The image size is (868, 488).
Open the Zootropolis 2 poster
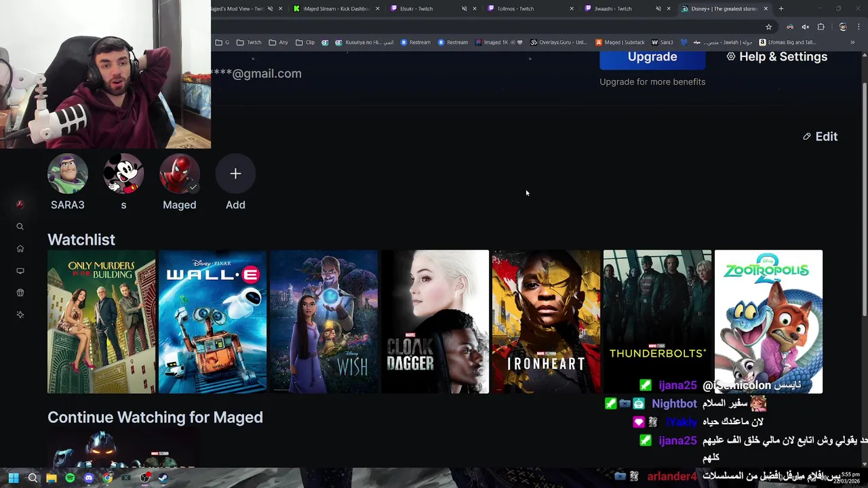768,322
